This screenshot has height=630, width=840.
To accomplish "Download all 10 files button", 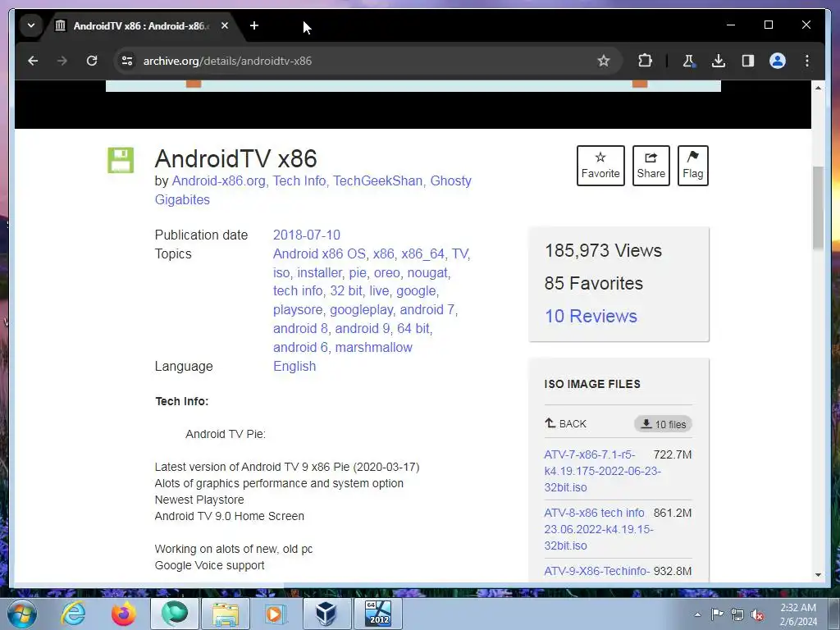I will point(663,424).
